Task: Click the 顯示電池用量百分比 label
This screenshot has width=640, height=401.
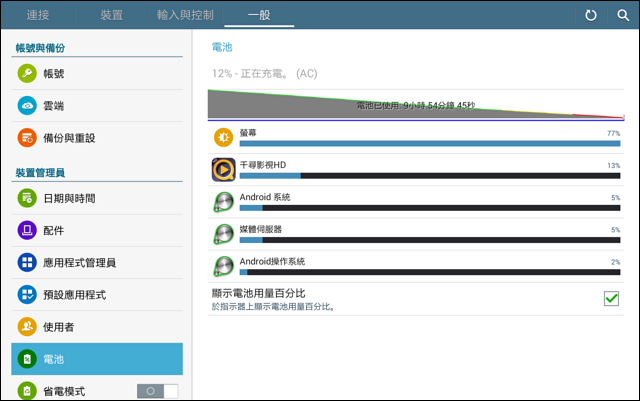Action: (258, 293)
